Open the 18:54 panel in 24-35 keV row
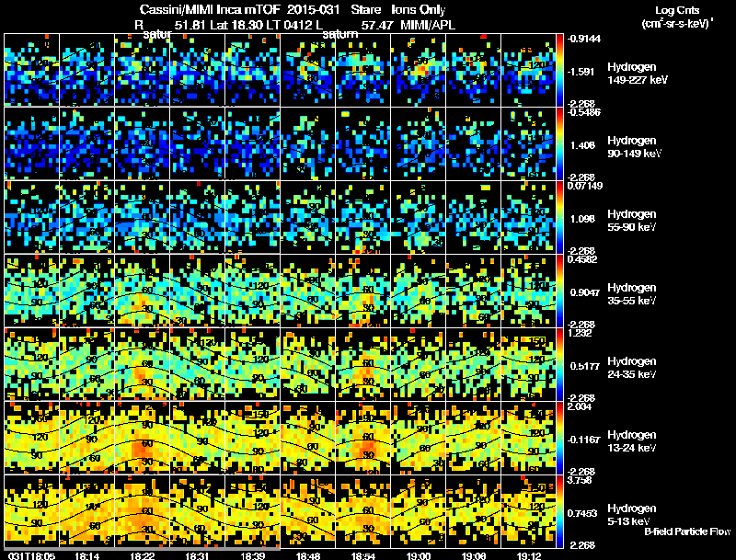The width and height of the screenshot is (736, 560). 362,364
